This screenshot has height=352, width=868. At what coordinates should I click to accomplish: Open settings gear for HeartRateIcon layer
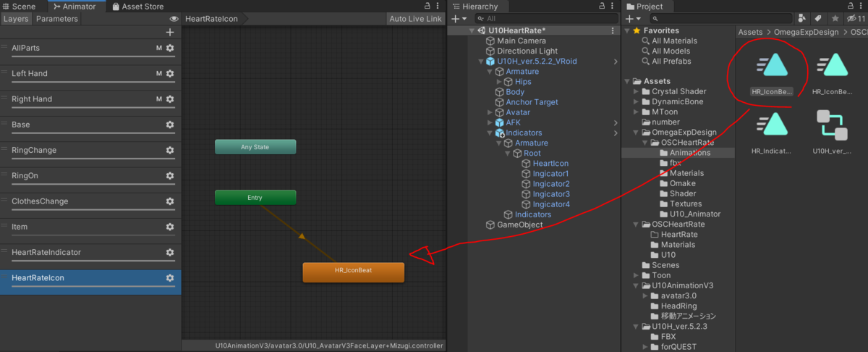tap(170, 278)
